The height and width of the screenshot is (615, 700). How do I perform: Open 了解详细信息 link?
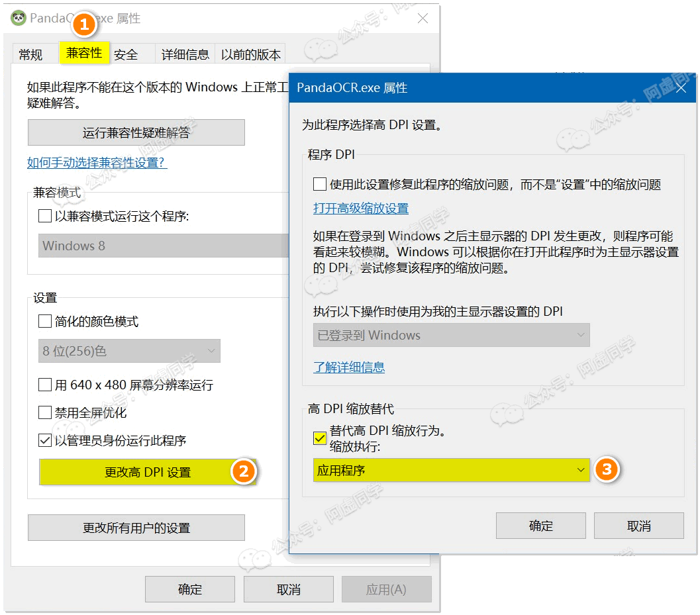(349, 367)
